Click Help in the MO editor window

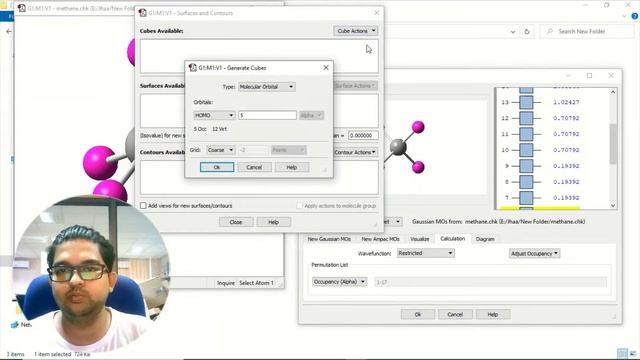[493, 314]
